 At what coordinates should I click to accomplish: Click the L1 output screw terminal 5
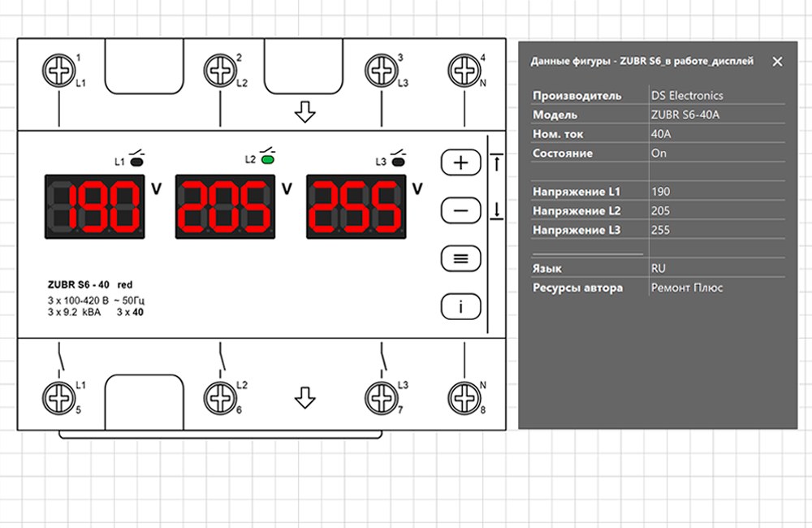(x=58, y=397)
